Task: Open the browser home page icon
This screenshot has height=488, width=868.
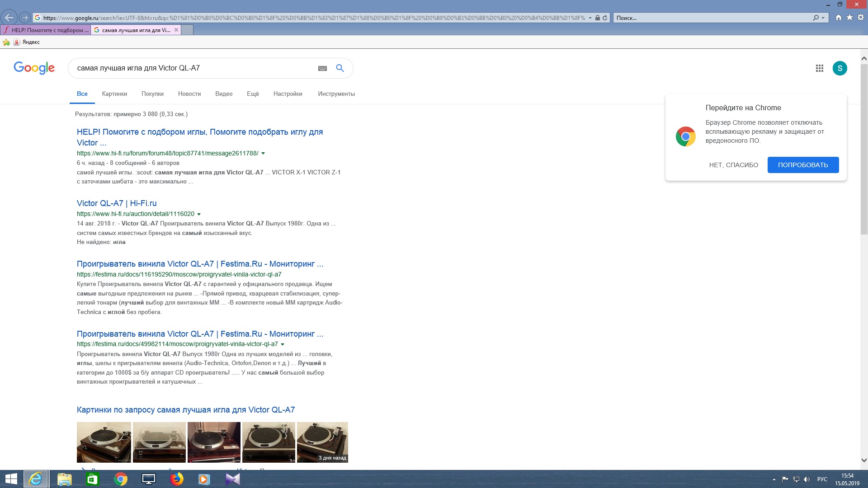Action: click(x=838, y=18)
